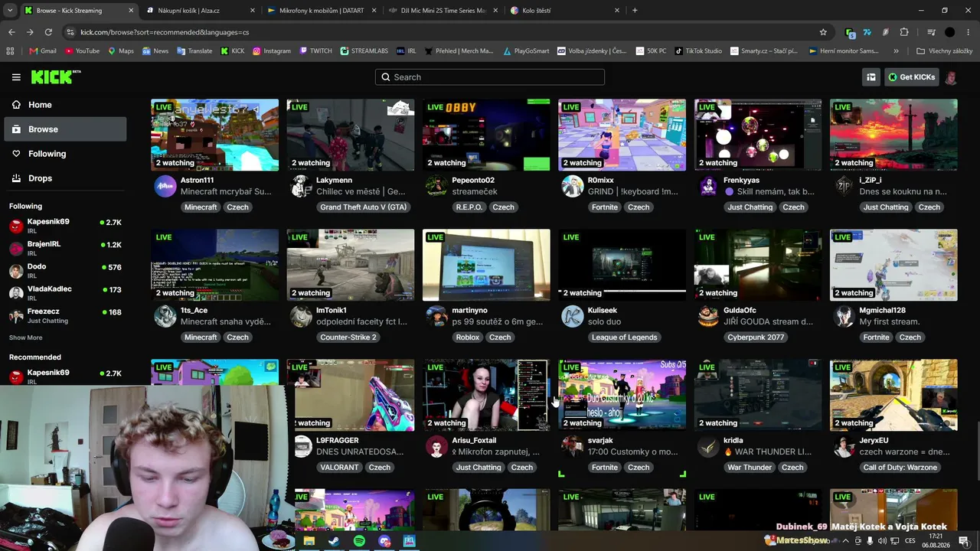Viewport: 980px width, 551px height.
Task: Click the KICK logo
Action: click(x=55, y=77)
